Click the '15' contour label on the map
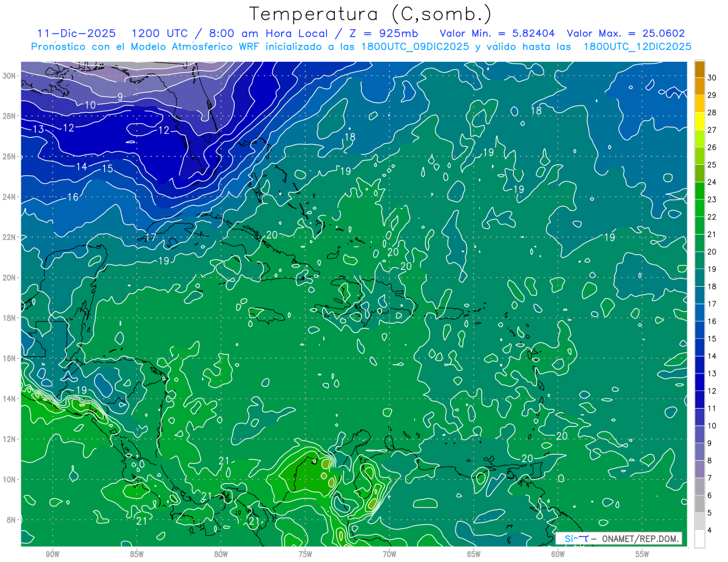 coord(107,169)
